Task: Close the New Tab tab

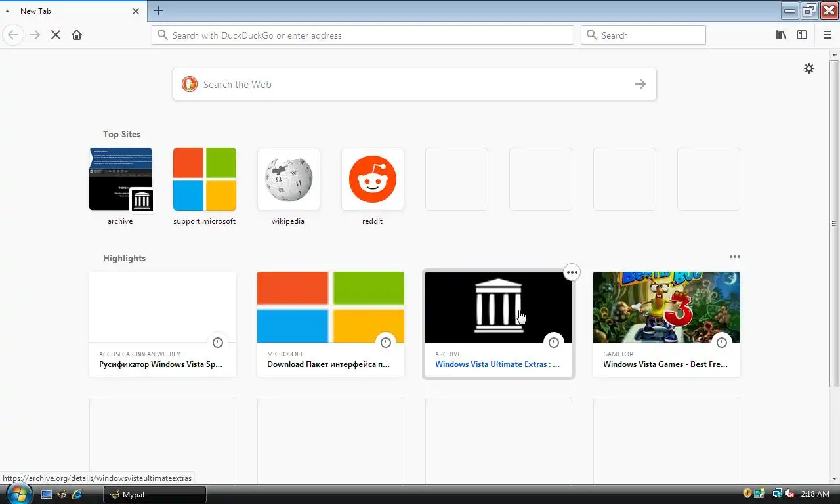Action: [x=136, y=11]
